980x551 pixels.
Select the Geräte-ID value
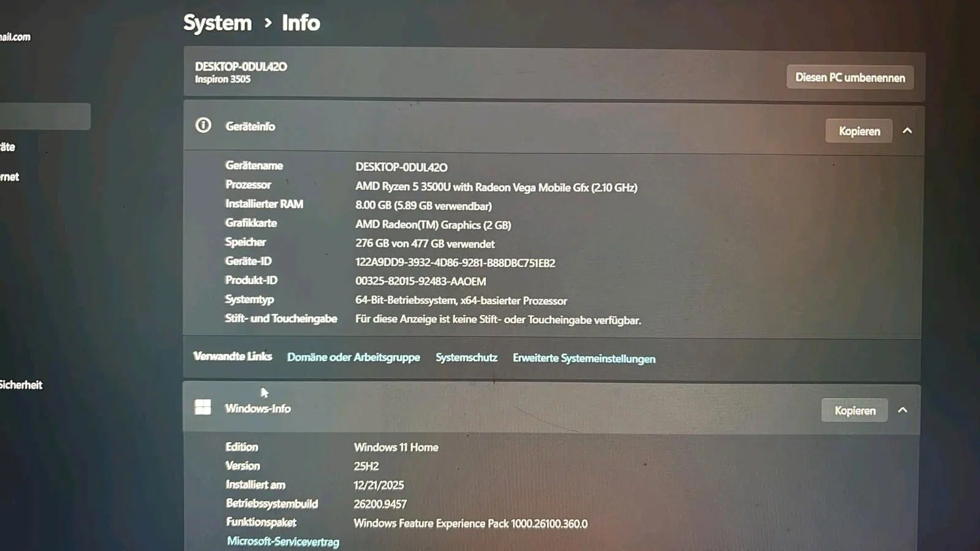(455, 263)
